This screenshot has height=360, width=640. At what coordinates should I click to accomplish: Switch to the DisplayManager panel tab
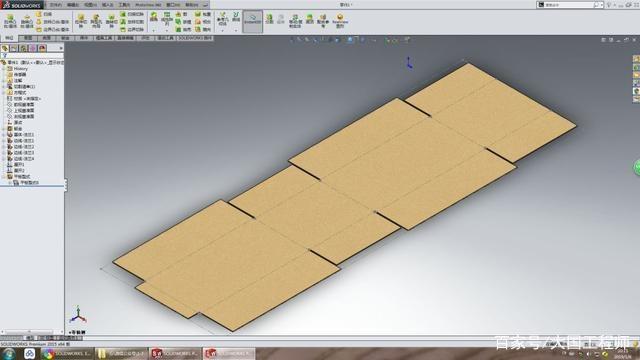pos(42,48)
